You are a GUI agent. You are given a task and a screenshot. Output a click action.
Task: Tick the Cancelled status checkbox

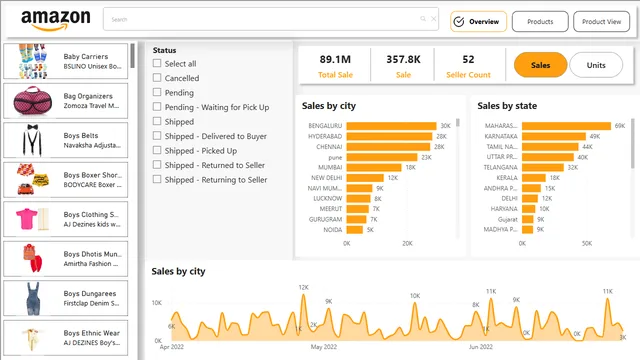point(157,78)
